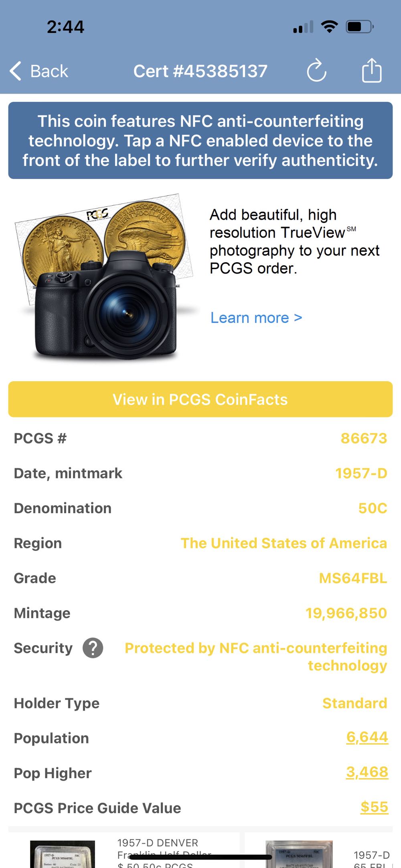
Task: Tap the MS64FBL grade value
Action: point(353,578)
